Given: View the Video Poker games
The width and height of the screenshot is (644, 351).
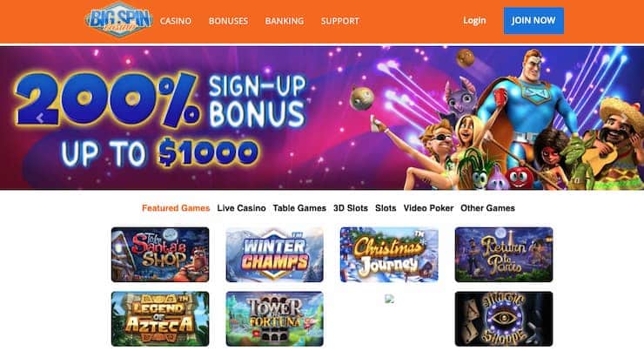Looking at the screenshot, I should [428, 208].
